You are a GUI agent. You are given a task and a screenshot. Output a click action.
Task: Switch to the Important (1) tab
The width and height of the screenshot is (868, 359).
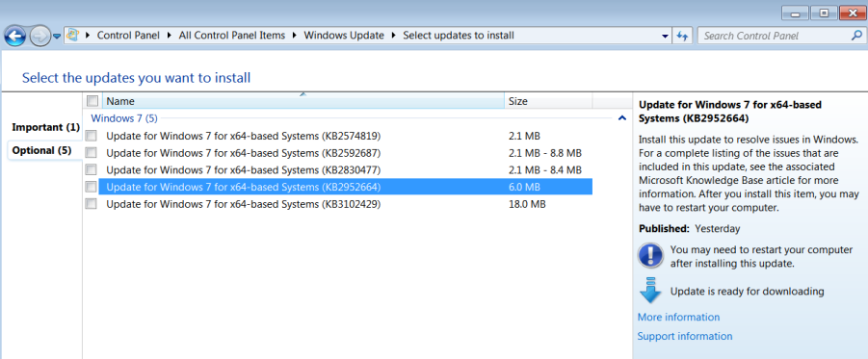click(x=46, y=127)
